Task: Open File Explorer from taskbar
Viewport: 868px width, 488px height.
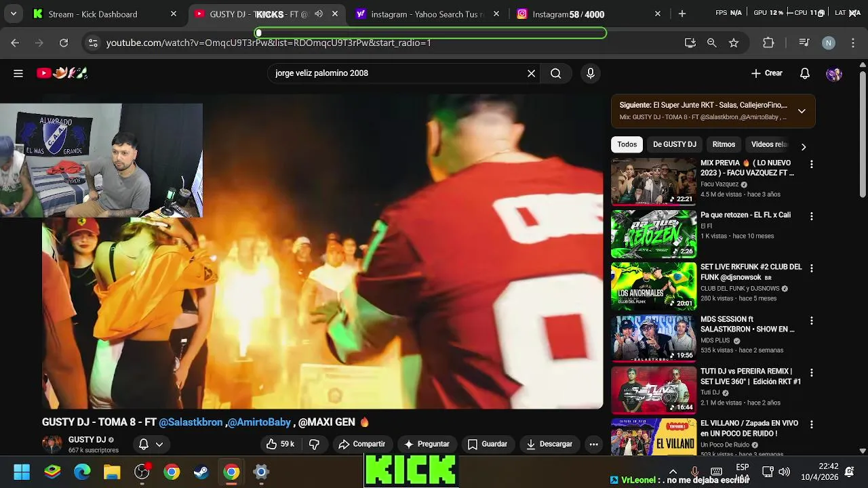Action: tap(112, 472)
